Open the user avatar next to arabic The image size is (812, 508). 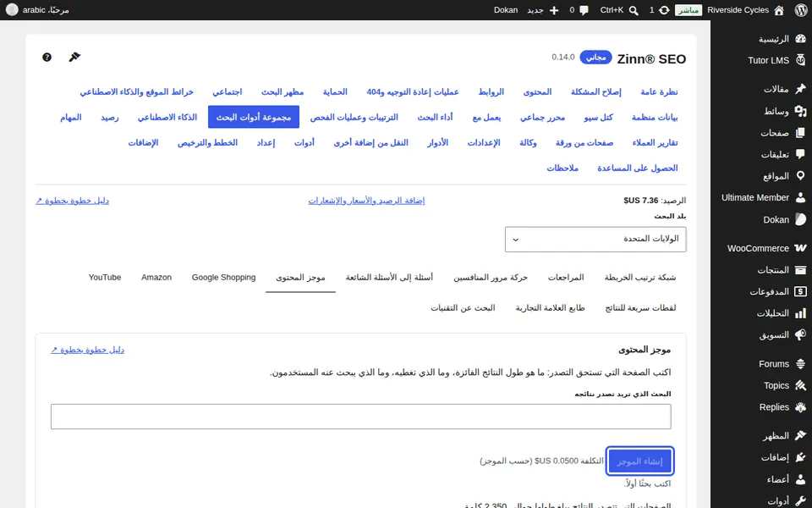[11, 10]
